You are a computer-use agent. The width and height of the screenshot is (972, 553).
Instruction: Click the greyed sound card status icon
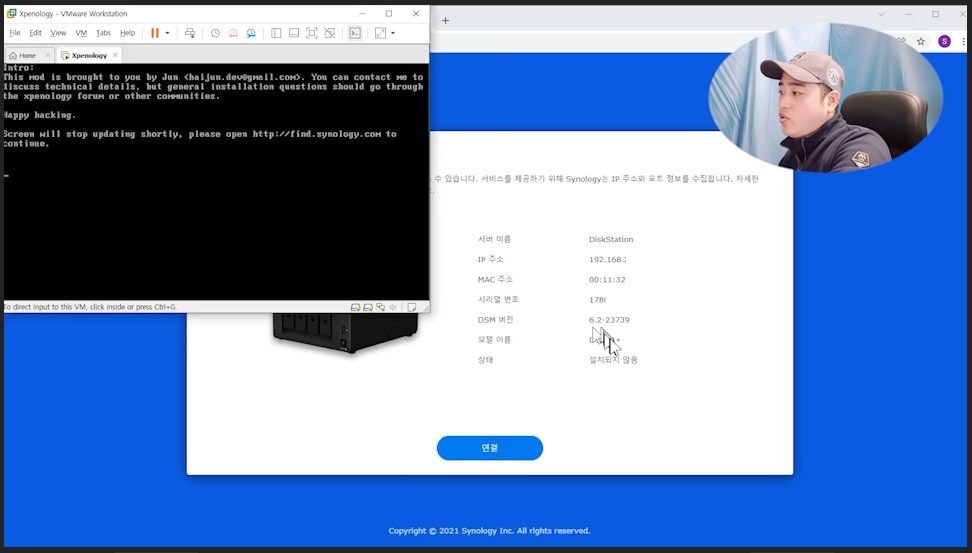click(x=393, y=307)
